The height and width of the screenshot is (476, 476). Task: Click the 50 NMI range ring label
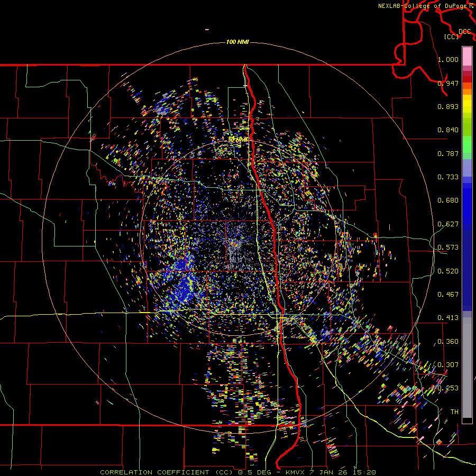click(238, 140)
